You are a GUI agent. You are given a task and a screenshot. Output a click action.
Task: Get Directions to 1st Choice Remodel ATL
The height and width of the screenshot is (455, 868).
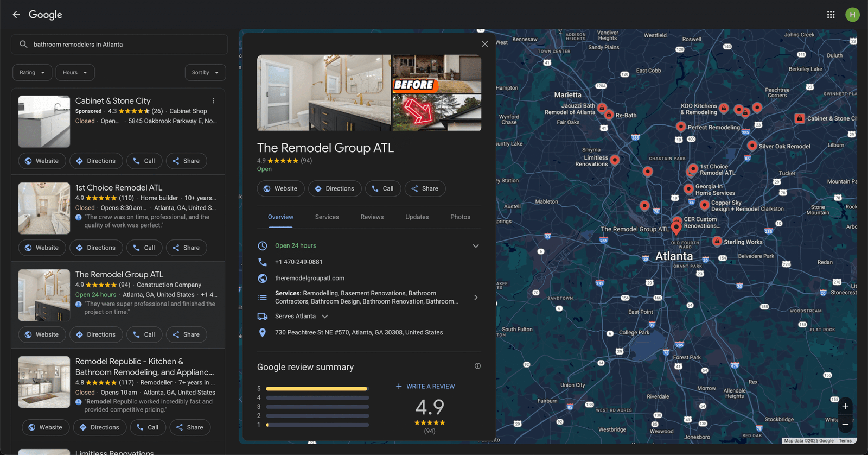96,248
